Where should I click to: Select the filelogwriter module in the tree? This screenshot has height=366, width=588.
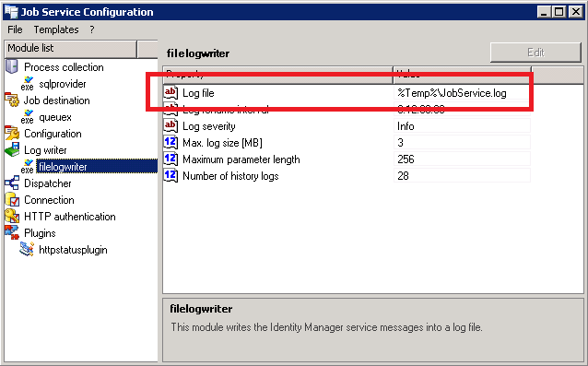97,167
